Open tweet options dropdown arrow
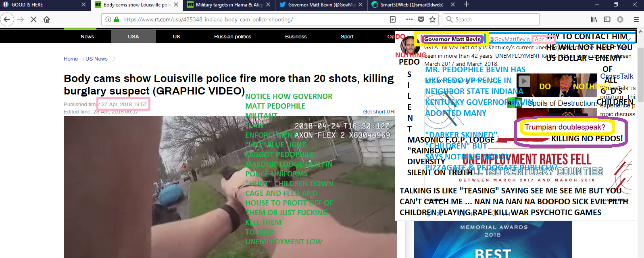Screen dimensions: 644x258 pyautogui.click(x=628, y=39)
